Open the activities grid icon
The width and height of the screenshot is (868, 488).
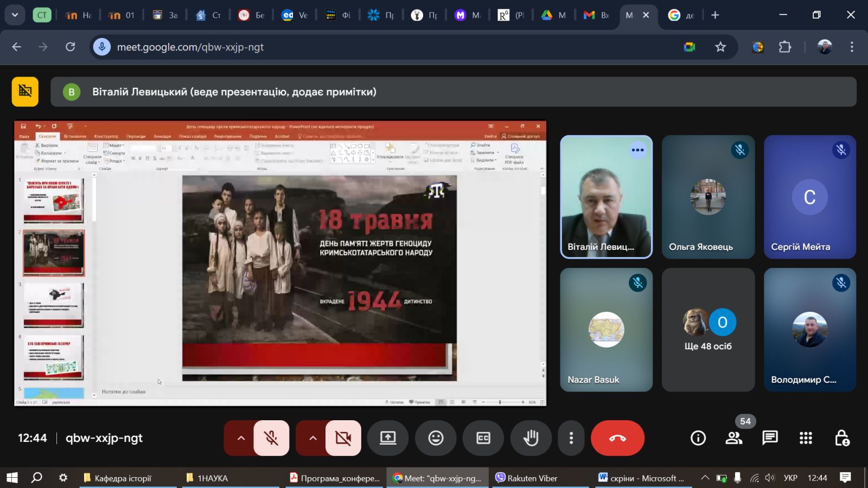pyautogui.click(x=806, y=438)
